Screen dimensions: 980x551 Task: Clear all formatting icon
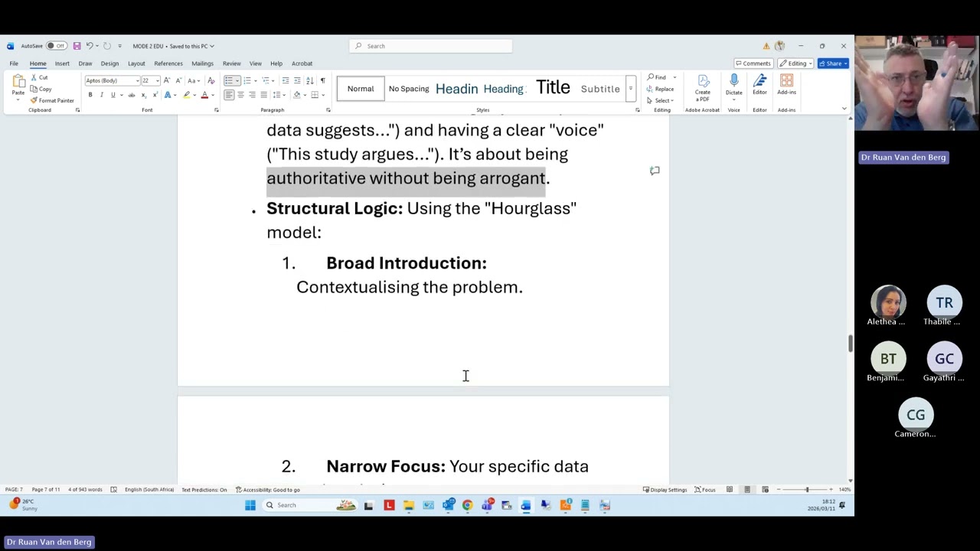(212, 80)
